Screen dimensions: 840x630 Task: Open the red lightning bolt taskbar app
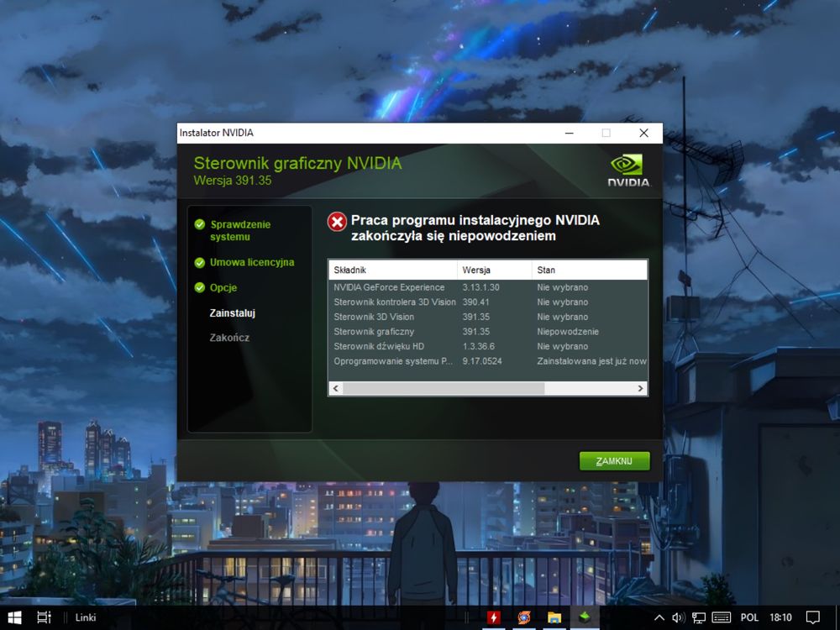[494, 617]
